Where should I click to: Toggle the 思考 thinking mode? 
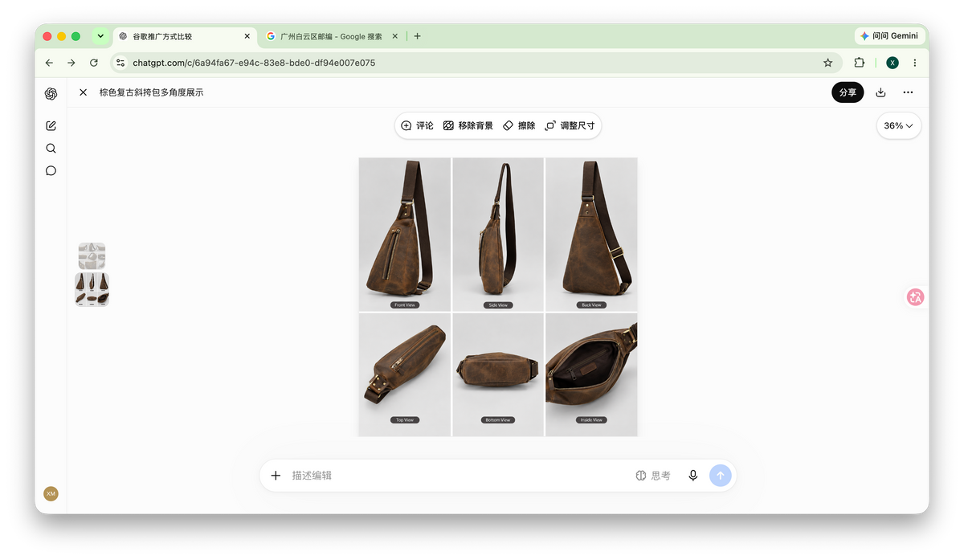click(653, 476)
